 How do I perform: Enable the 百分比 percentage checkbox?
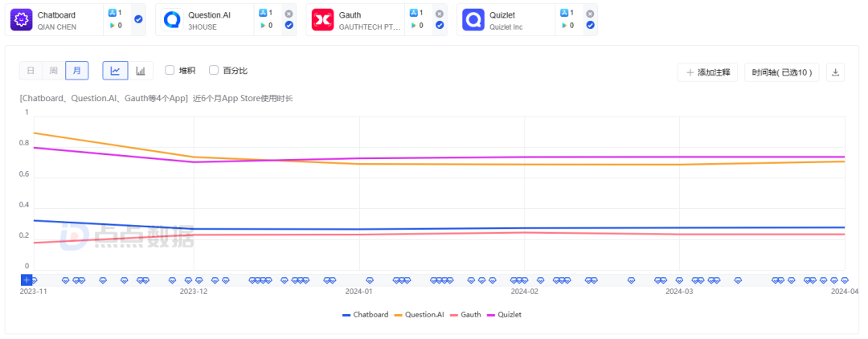coord(214,70)
